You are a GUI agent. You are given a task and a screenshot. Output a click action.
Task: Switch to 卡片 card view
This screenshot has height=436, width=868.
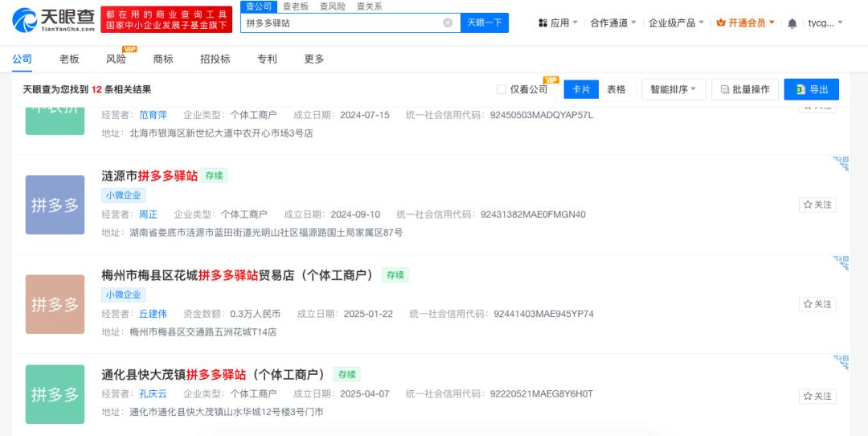(x=581, y=89)
